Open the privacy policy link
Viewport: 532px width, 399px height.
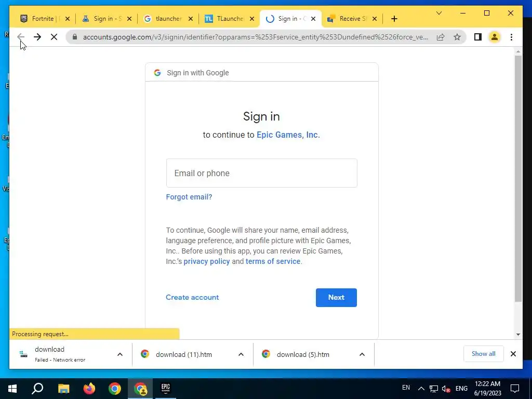coord(207,261)
